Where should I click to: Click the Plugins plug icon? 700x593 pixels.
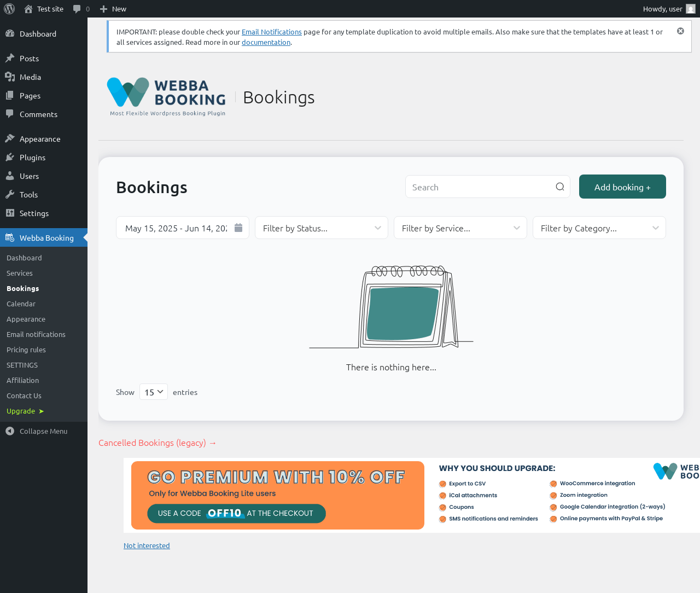click(10, 157)
